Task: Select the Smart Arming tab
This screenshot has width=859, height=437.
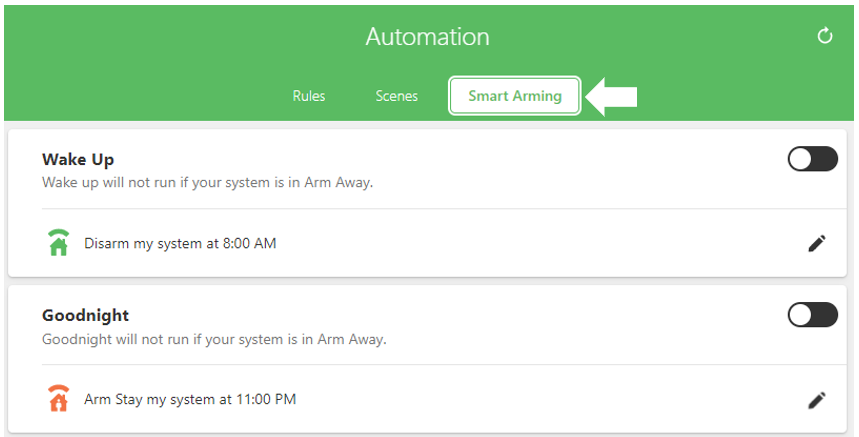Action: [x=514, y=96]
